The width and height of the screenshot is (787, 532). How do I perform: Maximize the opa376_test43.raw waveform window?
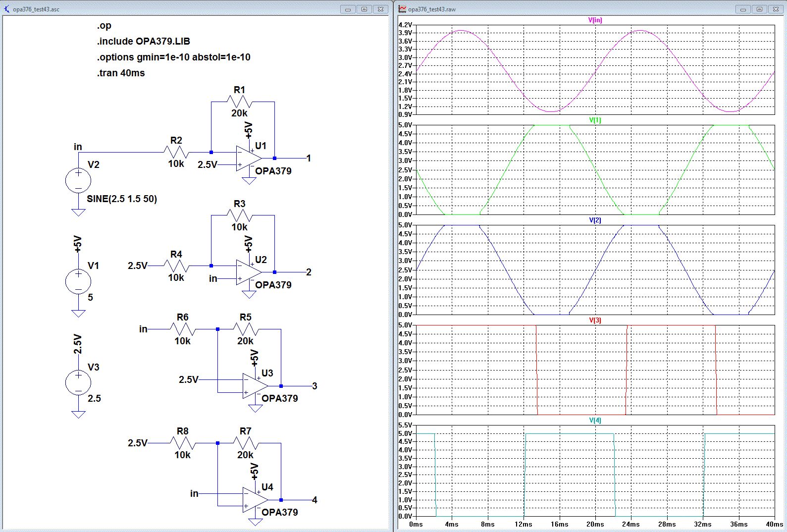(x=759, y=9)
